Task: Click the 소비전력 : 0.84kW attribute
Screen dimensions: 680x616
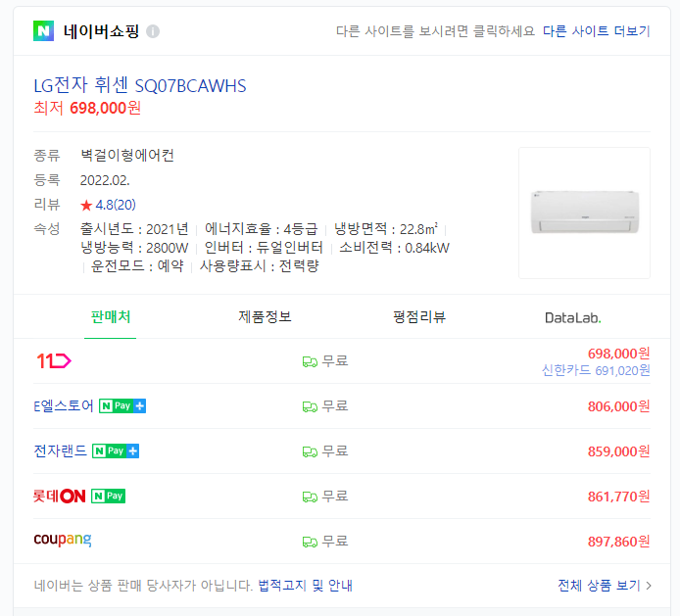Action: [x=394, y=248]
